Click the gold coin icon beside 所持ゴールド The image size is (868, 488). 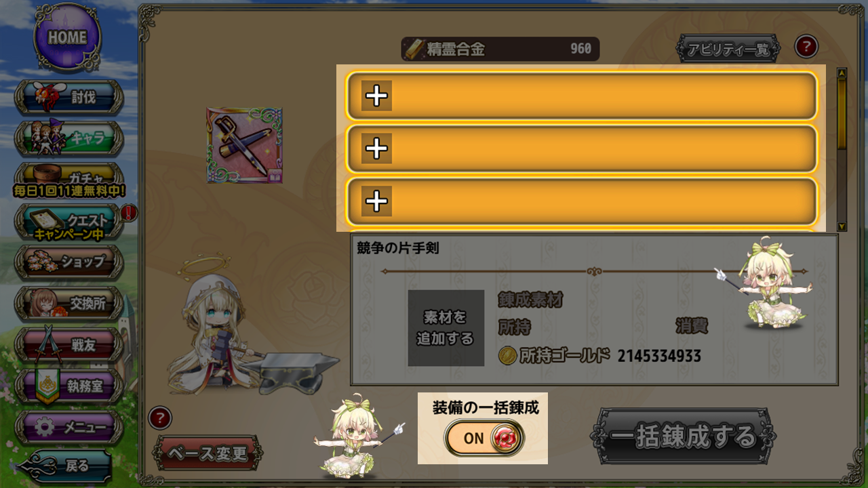click(507, 355)
